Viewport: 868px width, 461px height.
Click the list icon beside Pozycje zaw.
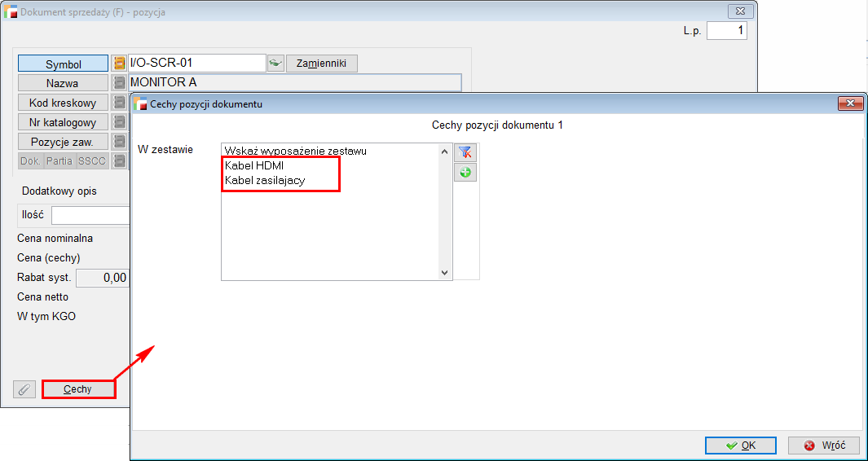click(118, 142)
